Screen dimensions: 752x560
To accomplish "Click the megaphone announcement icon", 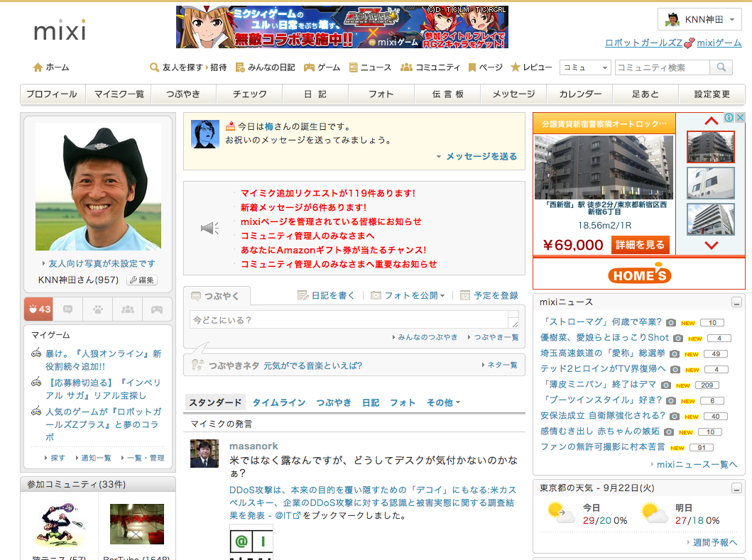I will (x=209, y=229).
